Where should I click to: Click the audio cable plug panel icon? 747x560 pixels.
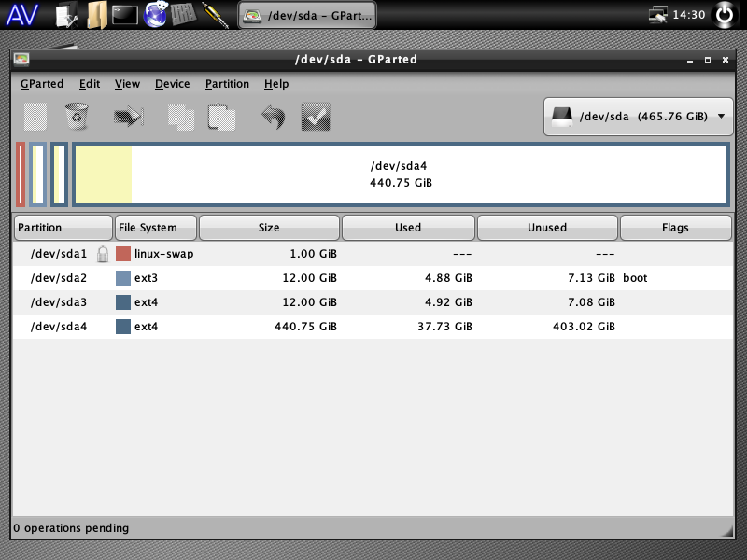(216, 15)
